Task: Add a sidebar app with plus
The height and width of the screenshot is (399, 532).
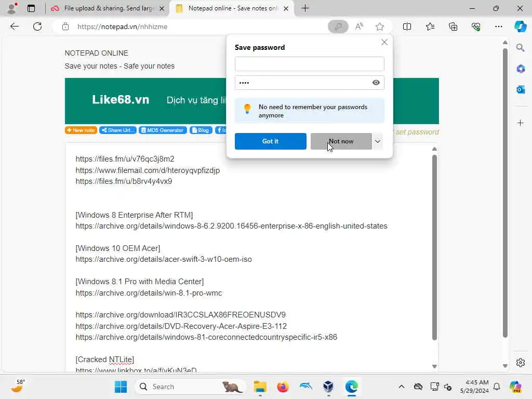Action: tap(520, 123)
